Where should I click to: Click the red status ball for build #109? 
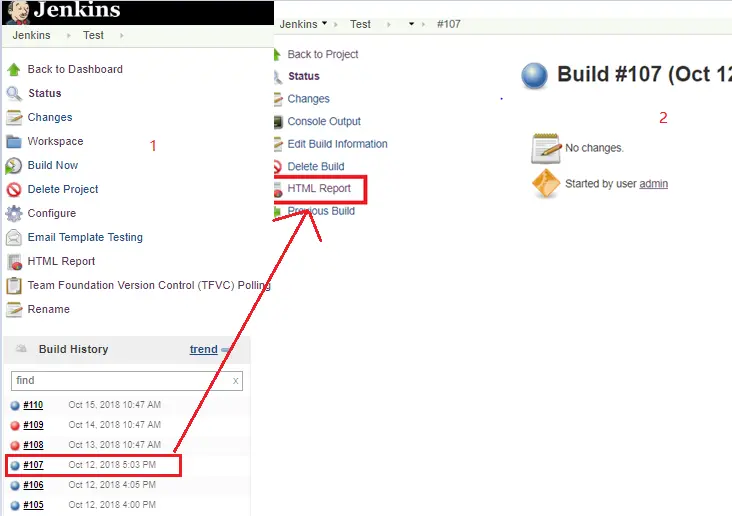(x=15, y=425)
